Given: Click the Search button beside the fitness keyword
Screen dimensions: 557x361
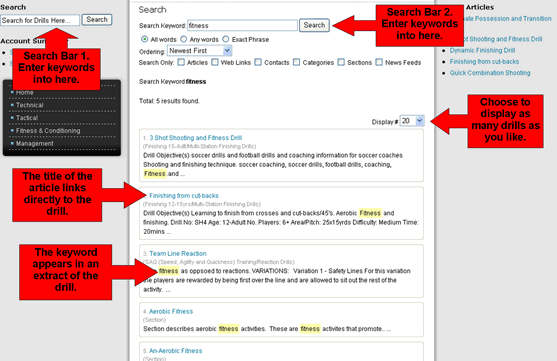Looking at the screenshot, I should pyautogui.click(x=314, y=25).
